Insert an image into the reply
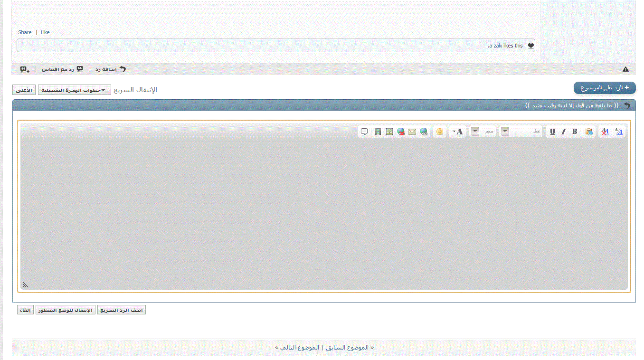The height and width of the screenshot is (360, 644). pyautogui.click(x=389, y=132)
